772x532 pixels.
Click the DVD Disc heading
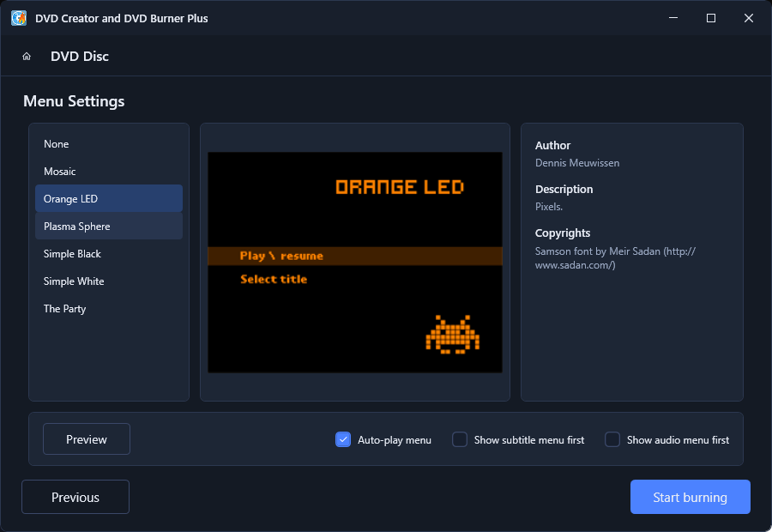point(79,56)
